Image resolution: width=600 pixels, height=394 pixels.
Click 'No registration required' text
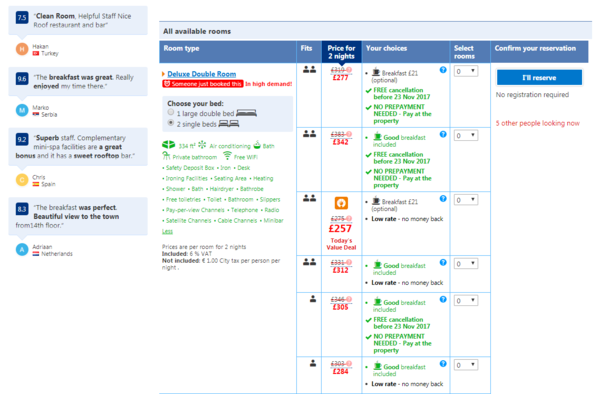[532, 94]
